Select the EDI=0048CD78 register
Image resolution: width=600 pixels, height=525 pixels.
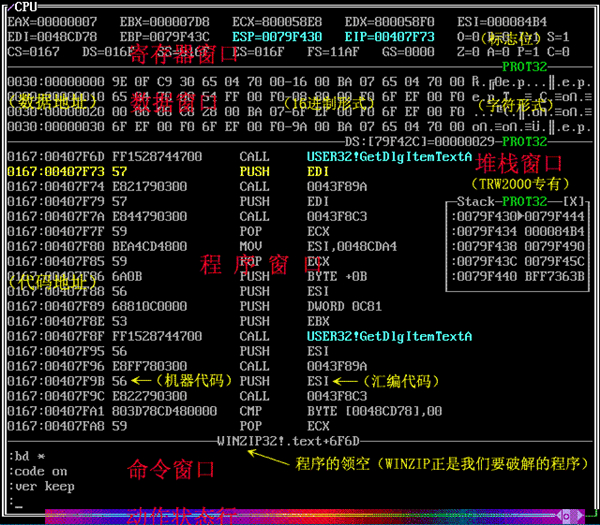(52, 37)
